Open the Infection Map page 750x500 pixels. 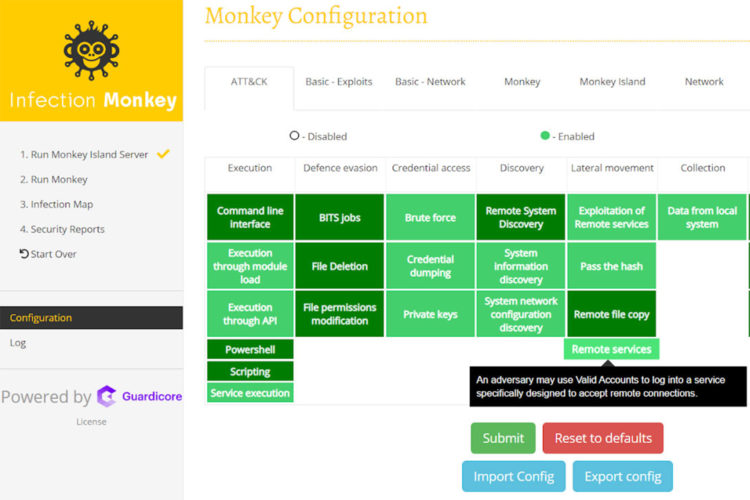click(x=56, y=204)
